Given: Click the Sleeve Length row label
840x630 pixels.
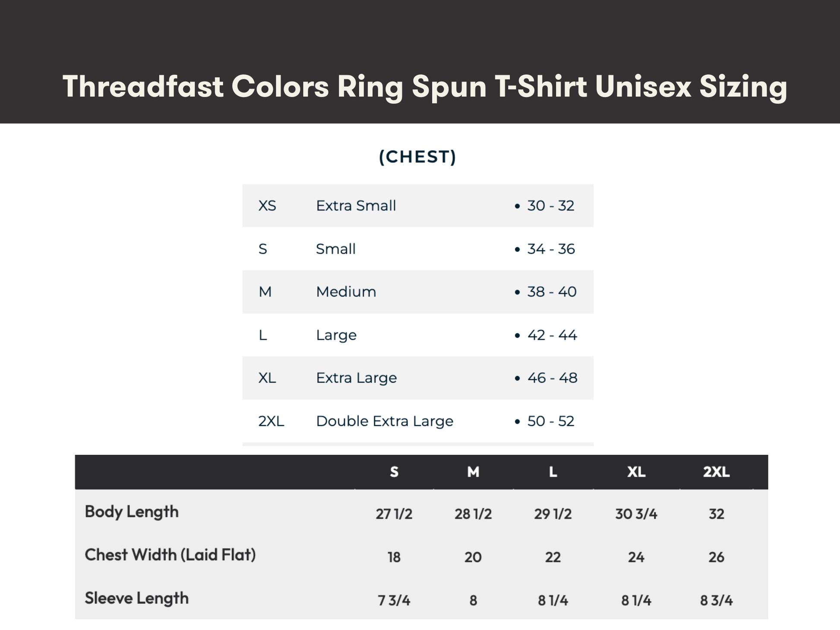Looking at the screenshot, I should (136, 598).
